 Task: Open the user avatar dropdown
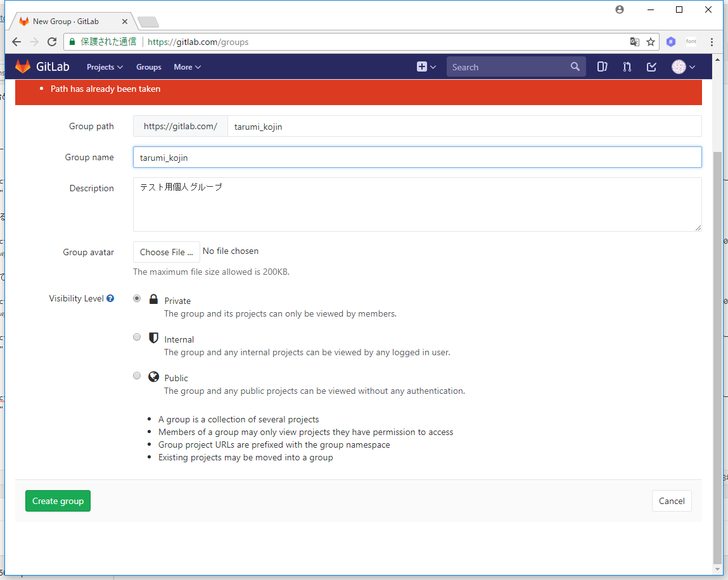pyautogui.click(x=684, y=66)
